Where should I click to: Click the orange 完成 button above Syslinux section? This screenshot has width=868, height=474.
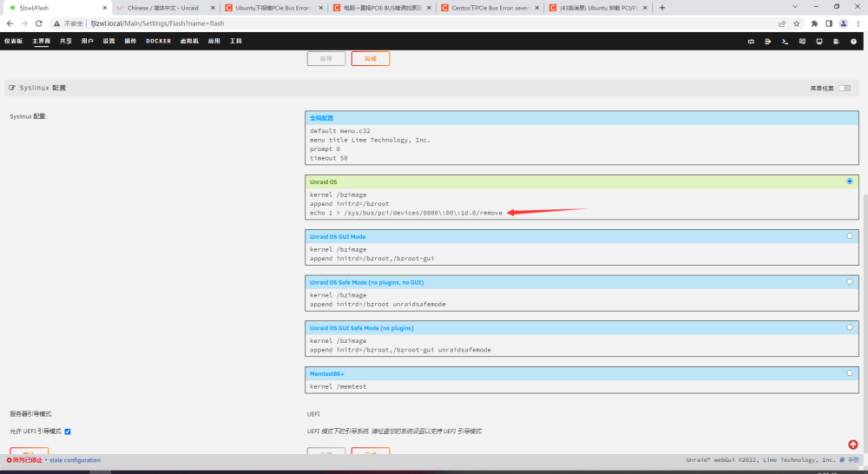coord(371,59)
